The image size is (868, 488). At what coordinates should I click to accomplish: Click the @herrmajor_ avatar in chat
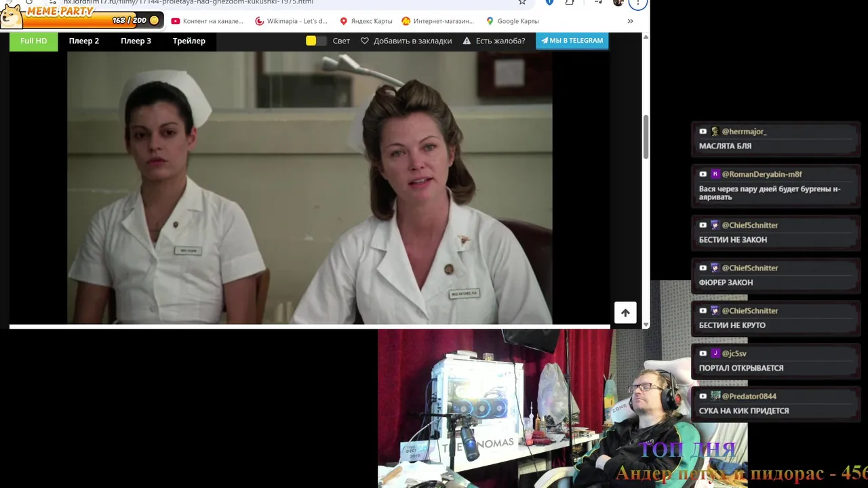[714, 131]
